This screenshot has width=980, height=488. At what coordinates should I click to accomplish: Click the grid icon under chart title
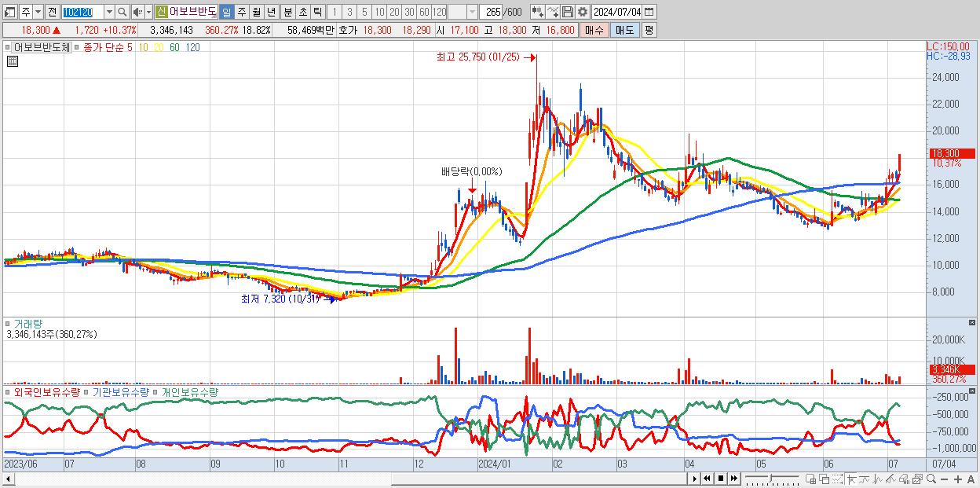tap(11, 62)
